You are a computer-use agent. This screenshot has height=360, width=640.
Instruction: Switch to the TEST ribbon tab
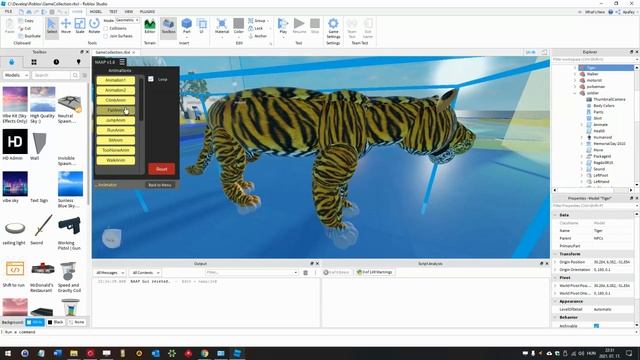(113, 11)
